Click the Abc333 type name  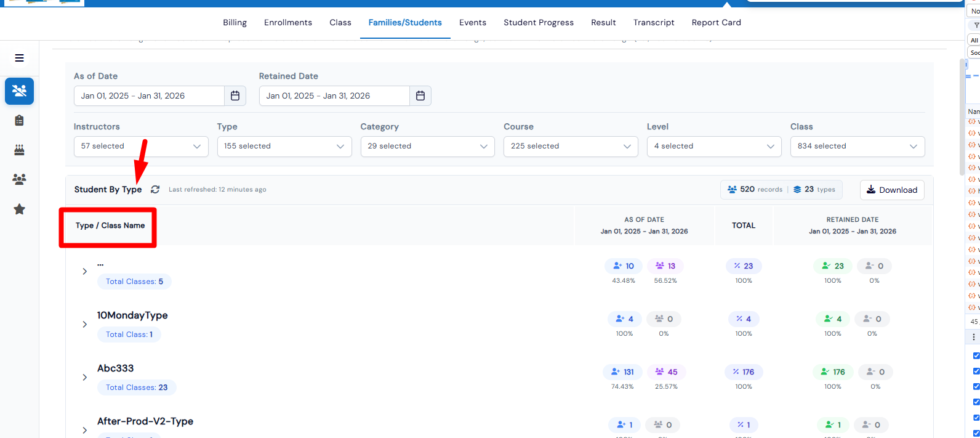click(x=115, y=368)
